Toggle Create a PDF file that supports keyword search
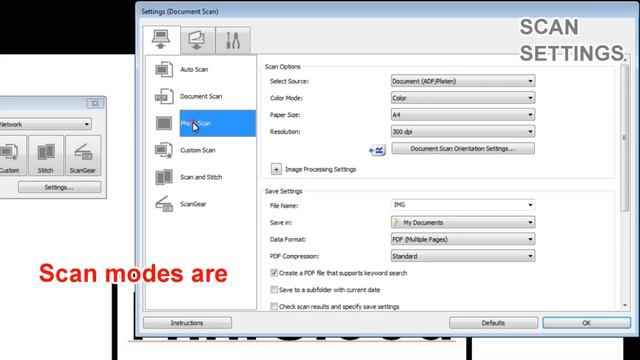The height and width of the screenshot is (360, 640). (x=274, y=273)
